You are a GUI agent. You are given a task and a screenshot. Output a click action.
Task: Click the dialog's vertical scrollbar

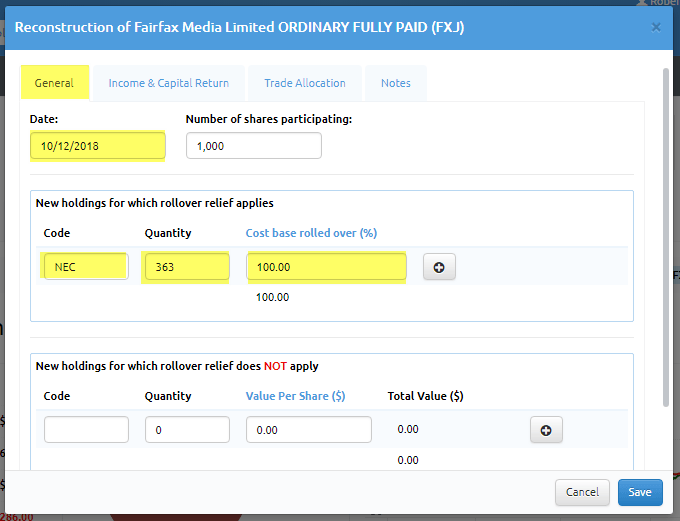(x=666, y=237)
